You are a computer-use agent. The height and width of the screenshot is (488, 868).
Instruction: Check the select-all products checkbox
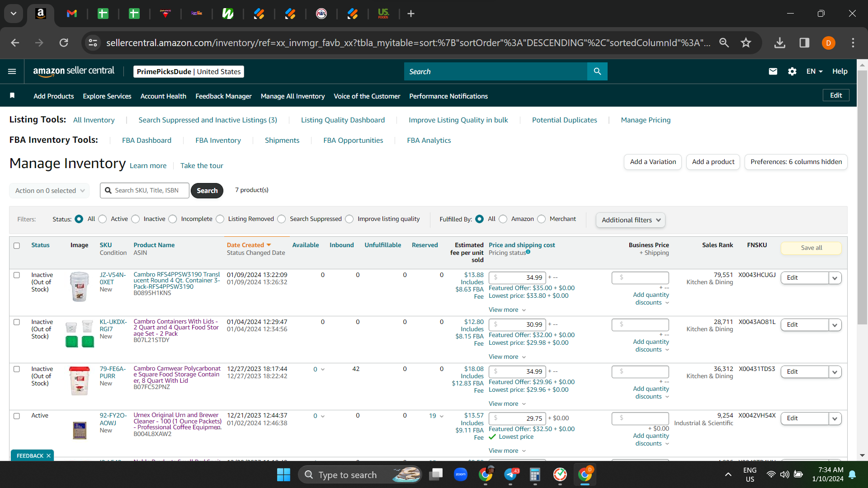[x=17, y=246]
